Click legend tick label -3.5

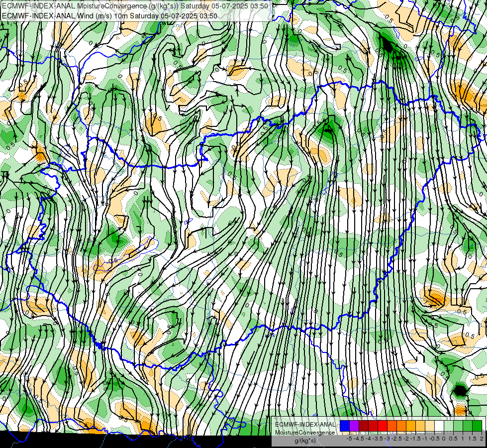point(378,439)
